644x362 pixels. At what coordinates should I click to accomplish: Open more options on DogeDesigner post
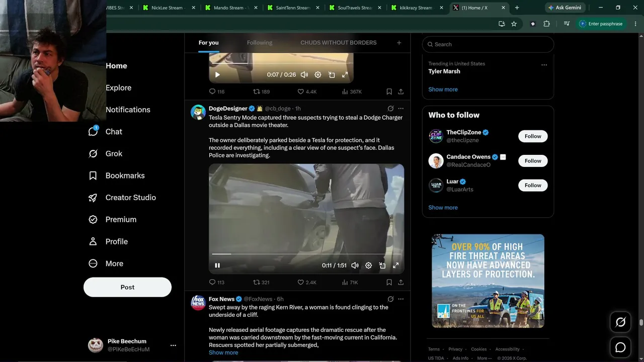(400, 109)
